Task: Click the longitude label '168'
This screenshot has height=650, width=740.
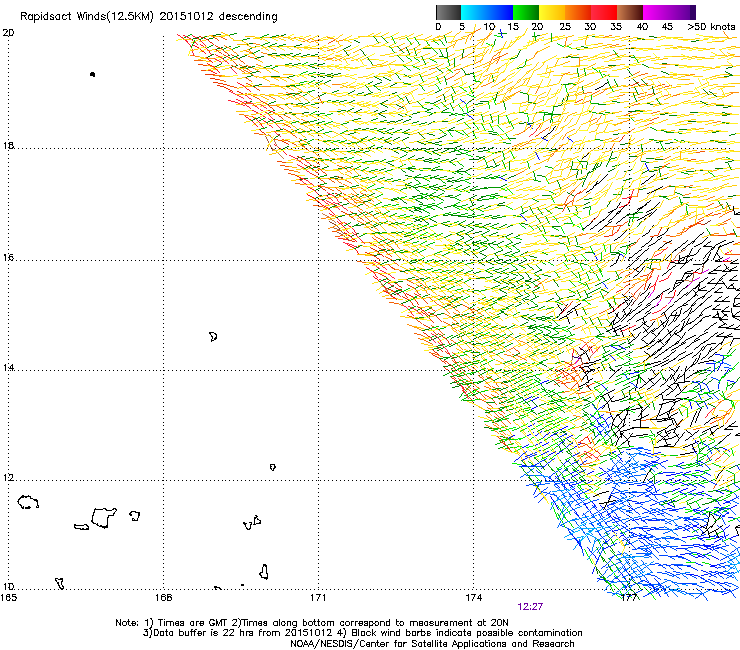Action: pyautogui.click(x=163, y=598)
